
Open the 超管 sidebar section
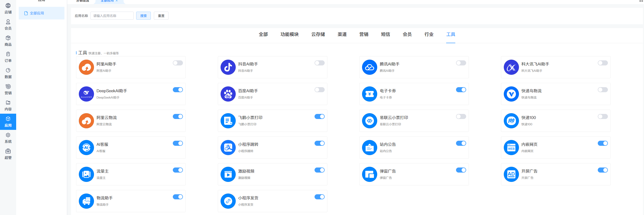[x=8, y=154]
